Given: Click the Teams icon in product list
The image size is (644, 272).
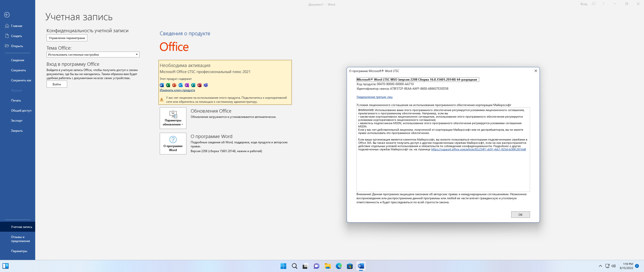Looking at the screenshot, I should (x=206, y=85).
